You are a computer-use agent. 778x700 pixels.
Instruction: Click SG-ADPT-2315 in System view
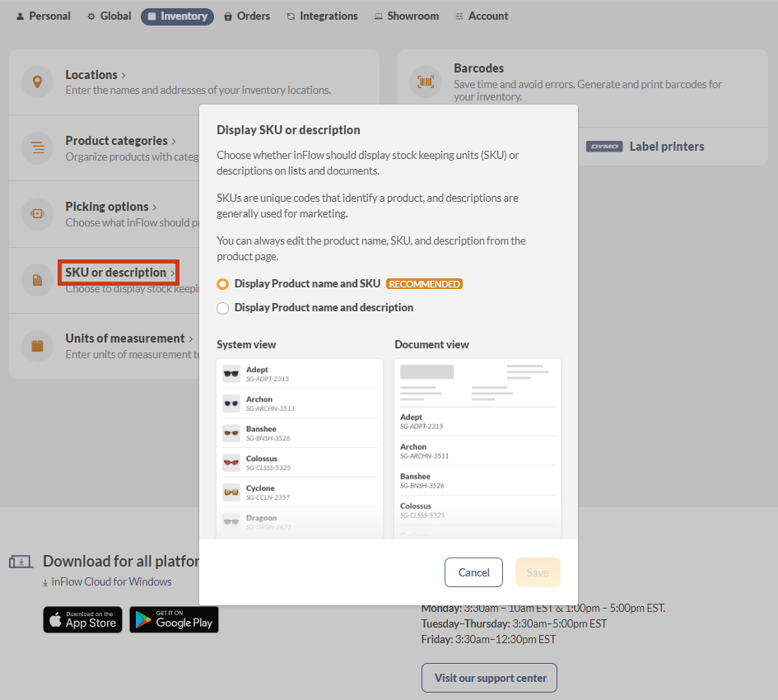[268, 379]
